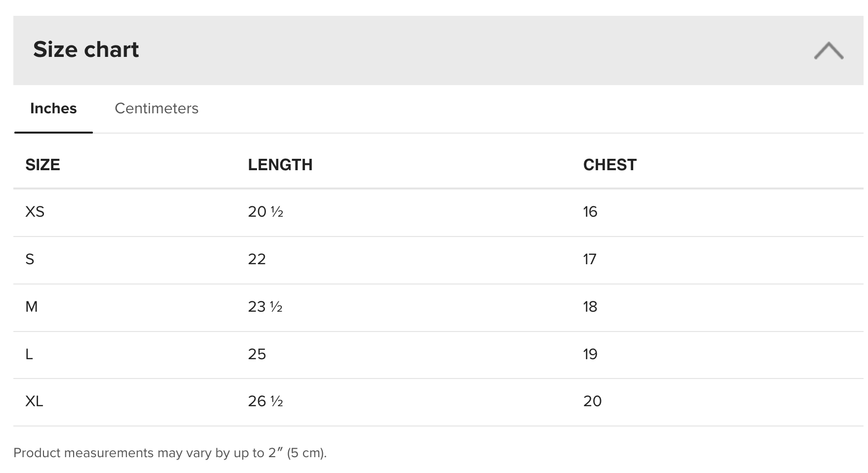Click the S chest value 17
The image size is (868, 473).
590,259
